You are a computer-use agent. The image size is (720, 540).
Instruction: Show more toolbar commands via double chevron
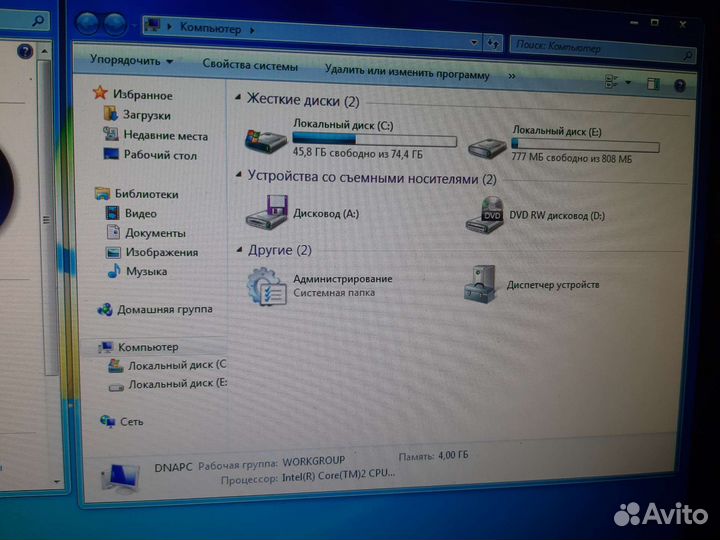[512, 74]
